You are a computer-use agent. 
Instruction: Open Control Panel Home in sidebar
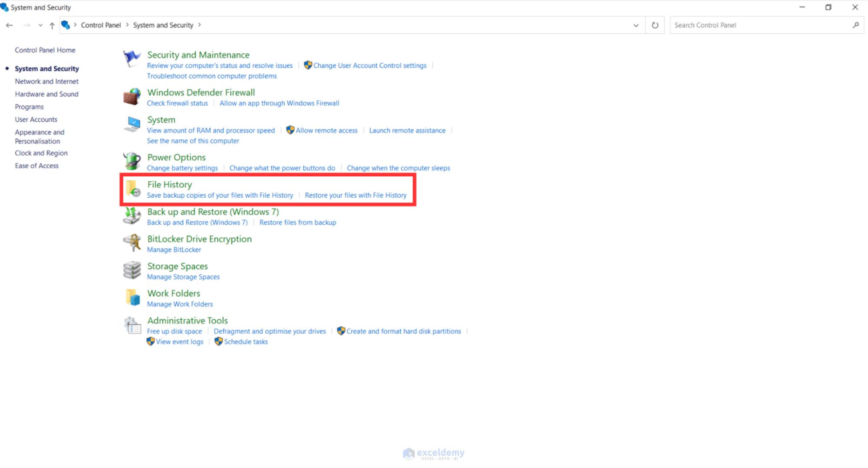(45, 50)
